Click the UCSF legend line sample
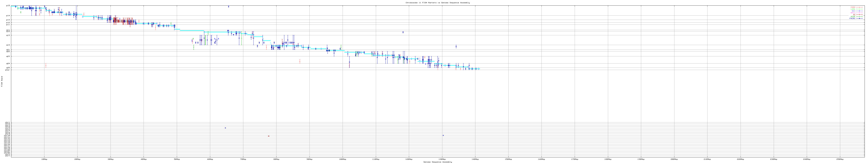Image resolution: width=868 pixels, height=163 pixels. pyautogui.click(x=859, y=16)
